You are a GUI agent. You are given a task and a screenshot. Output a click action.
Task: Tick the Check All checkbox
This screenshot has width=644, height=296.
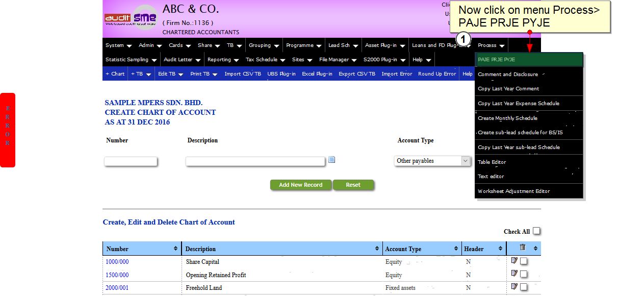(536, 231)
